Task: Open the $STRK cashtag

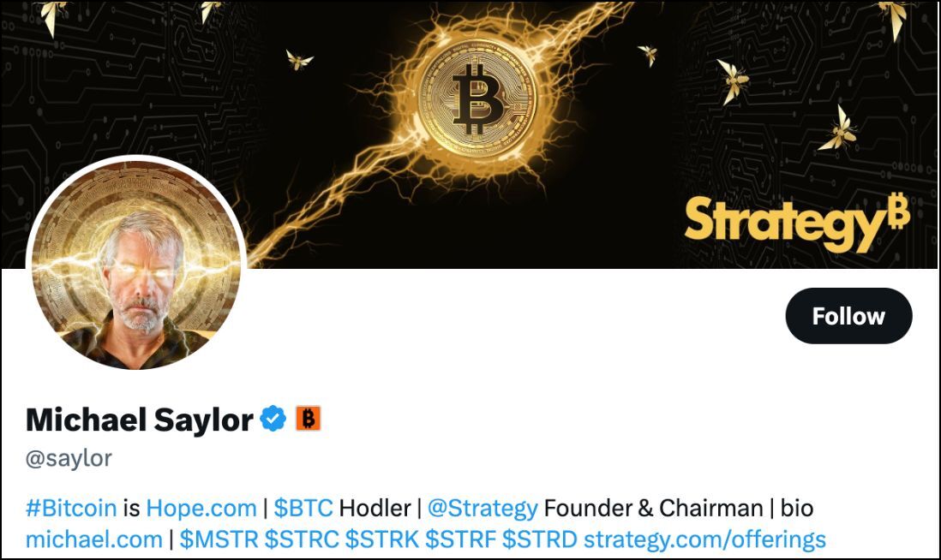Action: (x=381, y=539)
